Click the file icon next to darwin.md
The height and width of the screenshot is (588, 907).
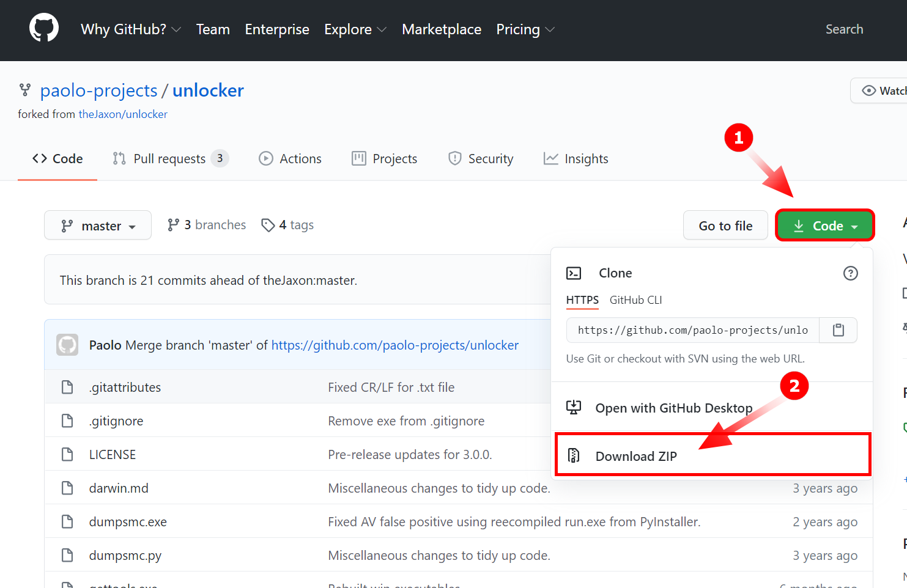tap(67, 488)
